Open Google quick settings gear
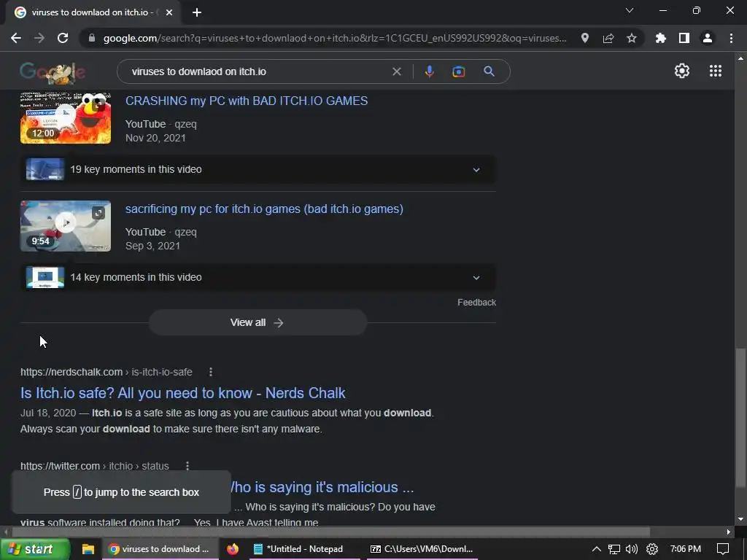This screenshot has height=560, width=747. [682, 71]
